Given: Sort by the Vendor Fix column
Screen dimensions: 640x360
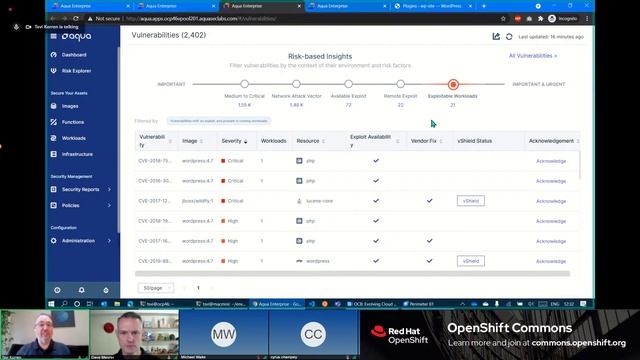Looking at the screenshot, I should pyautogui.click(x=441, y=141).
